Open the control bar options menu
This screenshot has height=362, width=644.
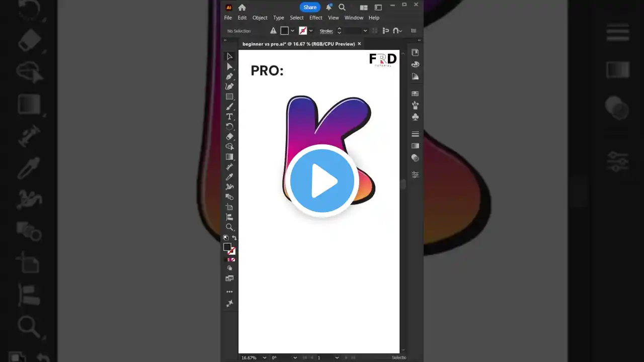[414, 31]
